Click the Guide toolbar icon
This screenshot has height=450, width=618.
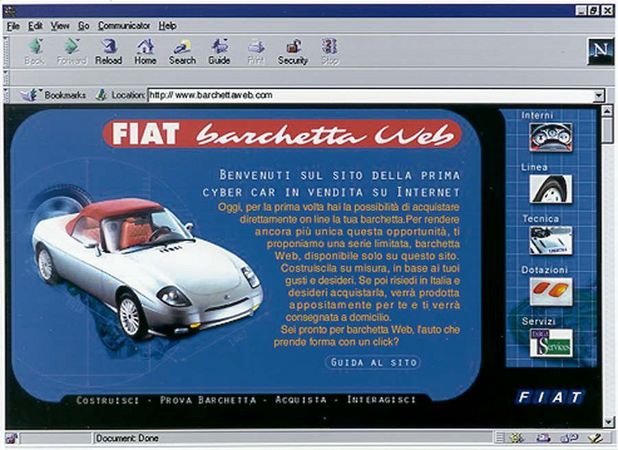219,51
